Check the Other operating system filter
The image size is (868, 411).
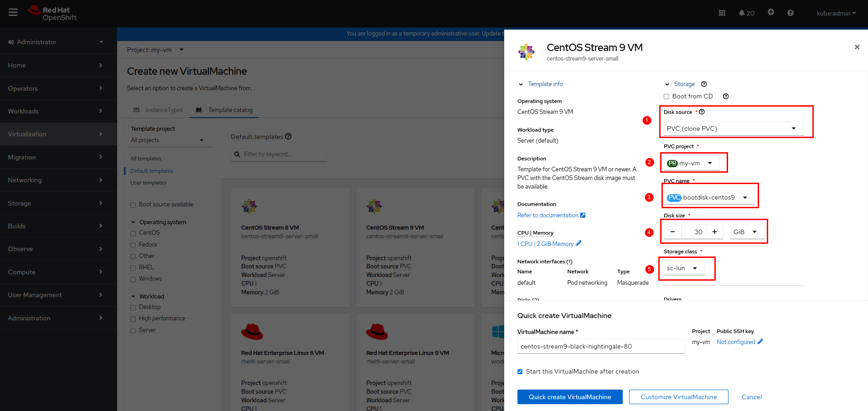click(x=133, y=257)
